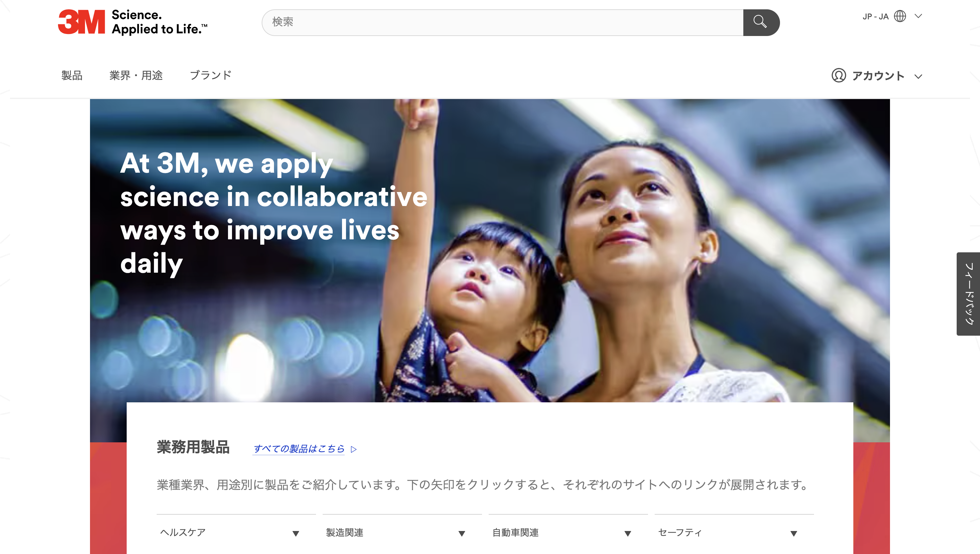Expand the セーフティ category arrow
This screenshot has height=554, width=980.
point(794,533)
